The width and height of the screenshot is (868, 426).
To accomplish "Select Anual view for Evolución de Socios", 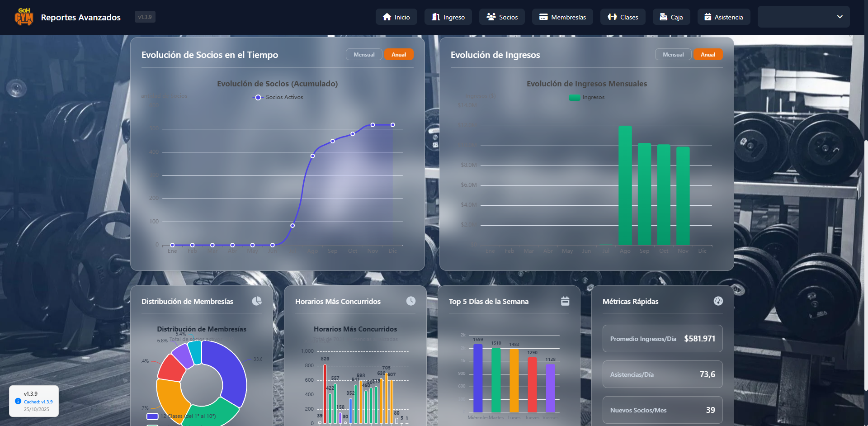I will pyautogui.click(x=399, y=55).
